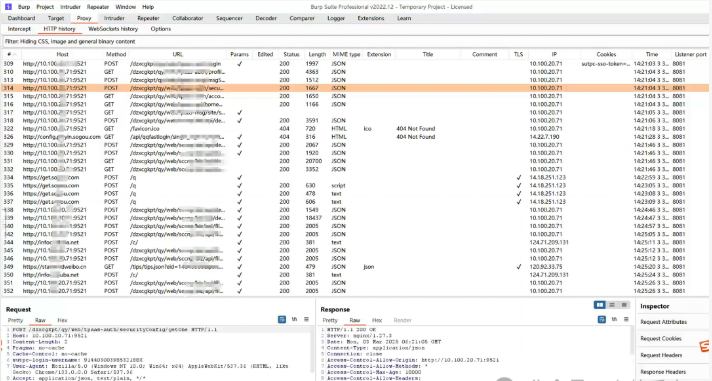Switch Request view to Pretty

click(x=15, y=320)
